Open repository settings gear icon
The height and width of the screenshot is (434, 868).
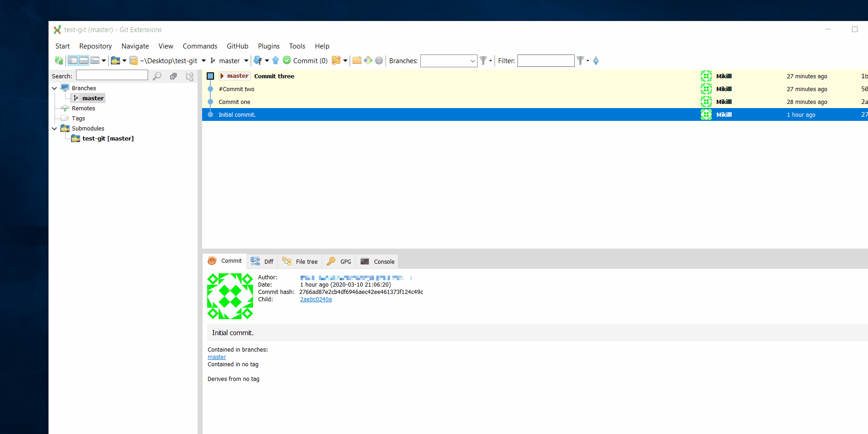point(379,60)
